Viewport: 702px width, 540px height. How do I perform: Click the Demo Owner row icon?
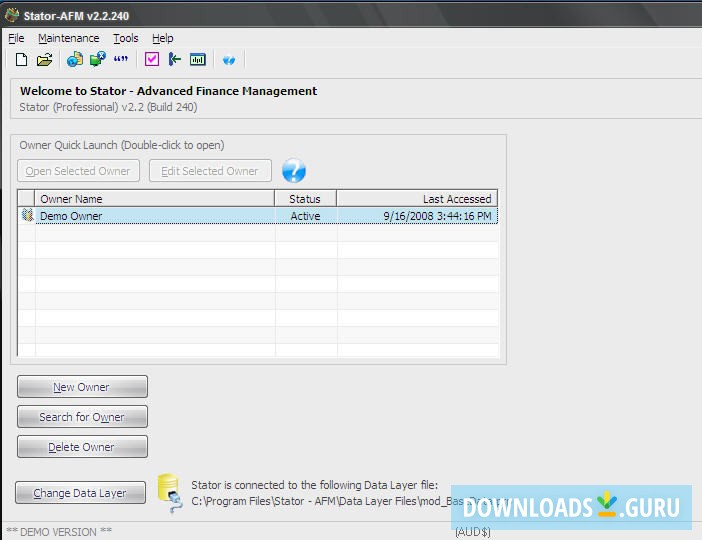[27, 215]
